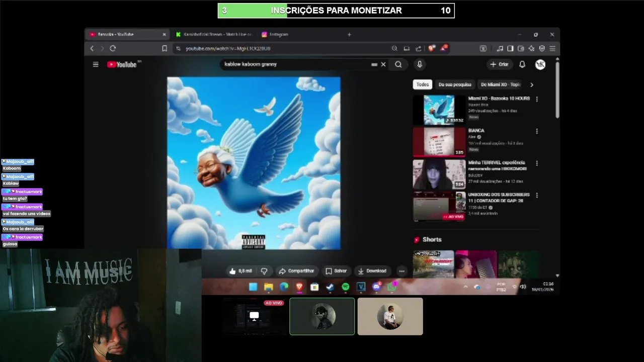Start voice search with the microphone

point(420,64)
